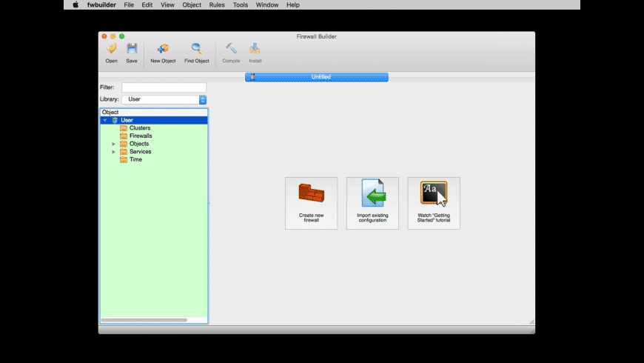Open the Tools menu
Screen dimensions: 644x363
pos(241,5)
